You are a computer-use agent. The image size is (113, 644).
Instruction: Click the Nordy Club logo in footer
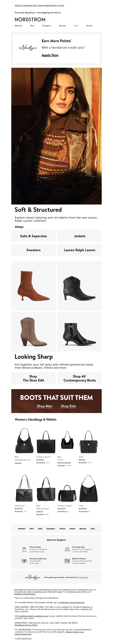tap(32, 578)
